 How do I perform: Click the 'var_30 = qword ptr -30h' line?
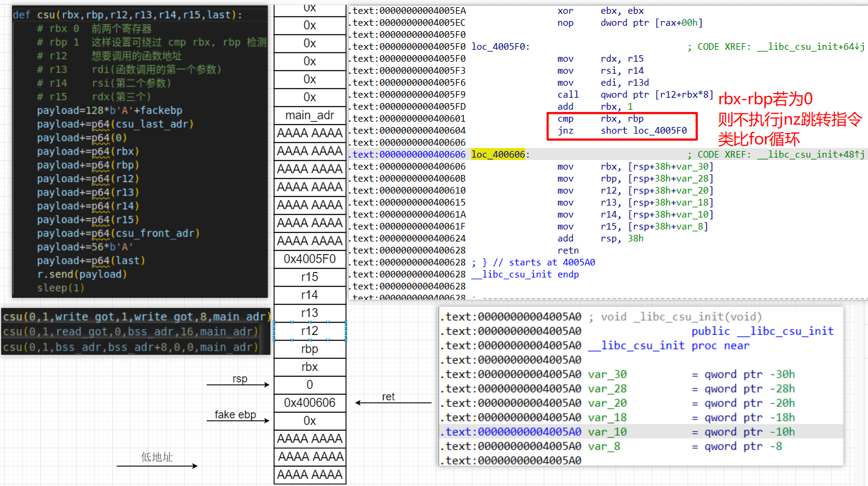coord(692,375)
